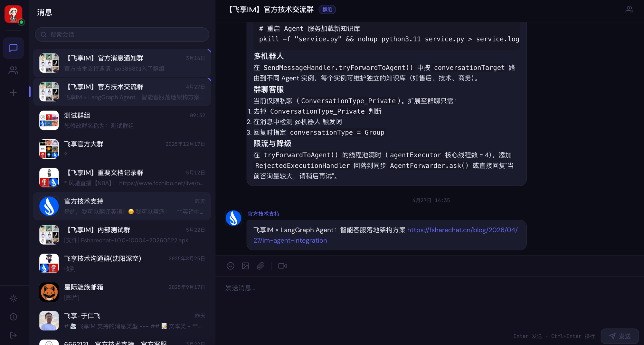
Task: Click the plus icon to add new
Action: pos(13,93)
